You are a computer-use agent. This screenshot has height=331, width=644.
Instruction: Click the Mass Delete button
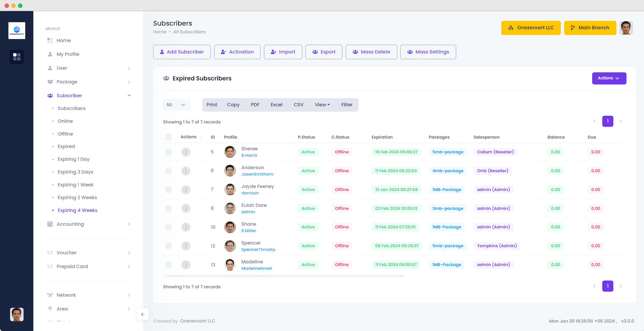click(371, 52)
